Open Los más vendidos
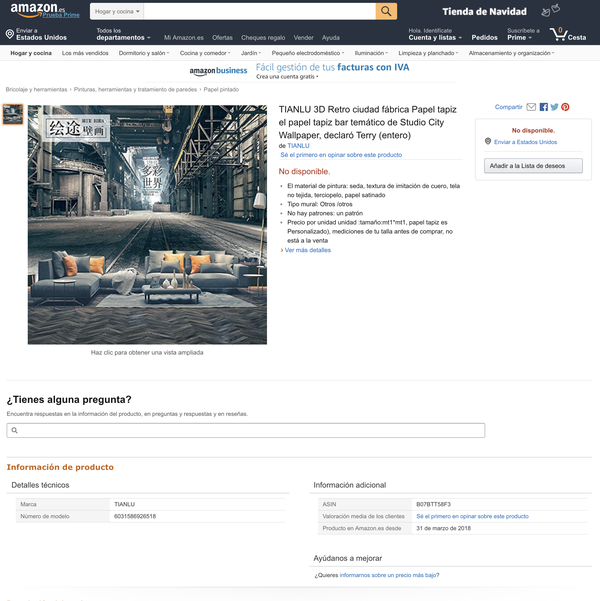Screen dimensions: 600x601 [x=85, y=53]
